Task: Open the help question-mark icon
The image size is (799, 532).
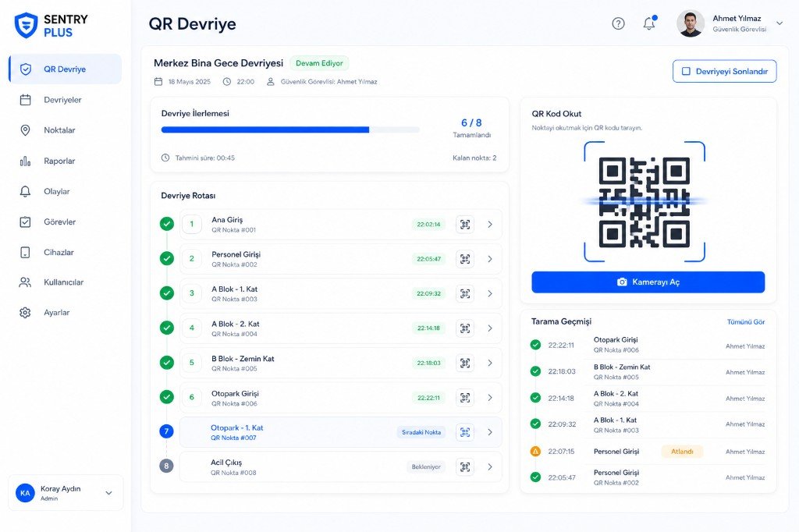Action: tap(618, 23)
